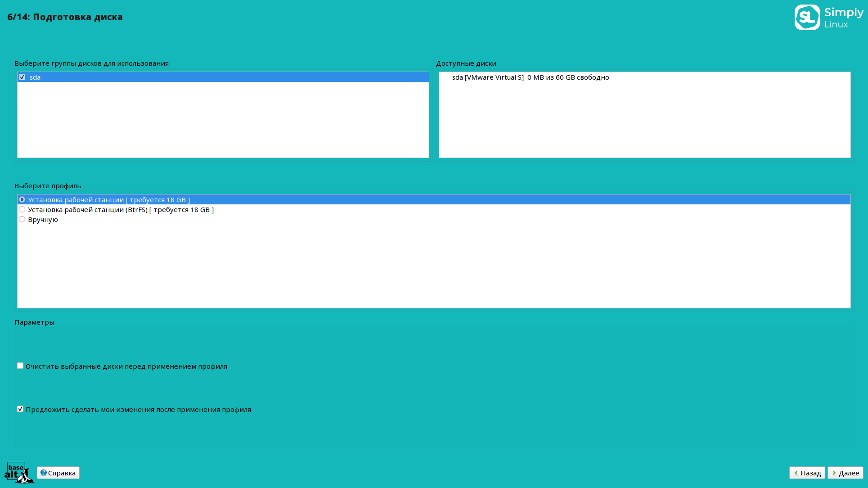Go back with the Назад button
Viewport: 868px width, 488px height.
[x=807, y=473]
